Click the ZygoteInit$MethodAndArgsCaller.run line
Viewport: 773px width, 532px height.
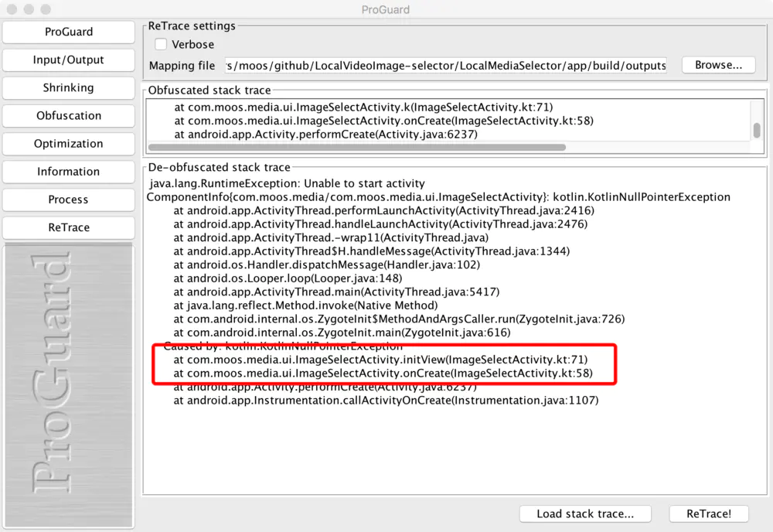[399, 319]
